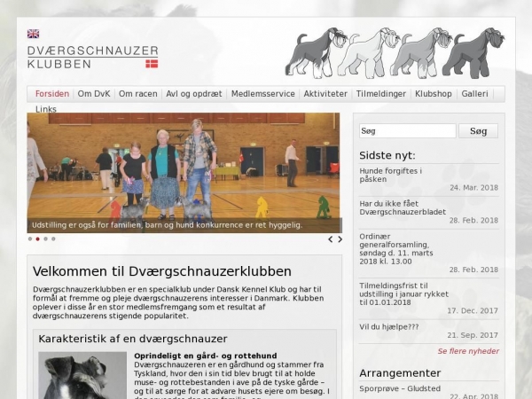Open the Links menu item
532x399 pixels.
tap(46, 109)
